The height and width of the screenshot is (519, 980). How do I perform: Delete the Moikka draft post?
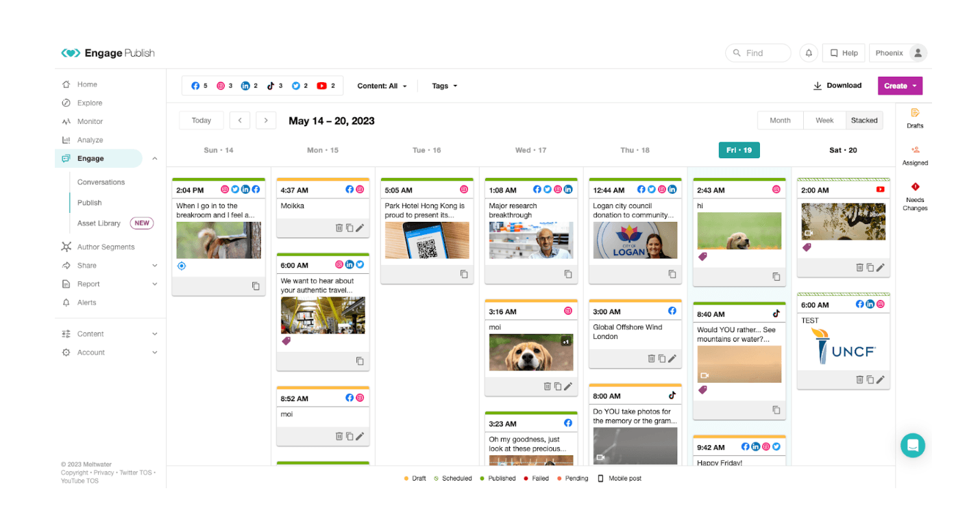tap(339, 228)
